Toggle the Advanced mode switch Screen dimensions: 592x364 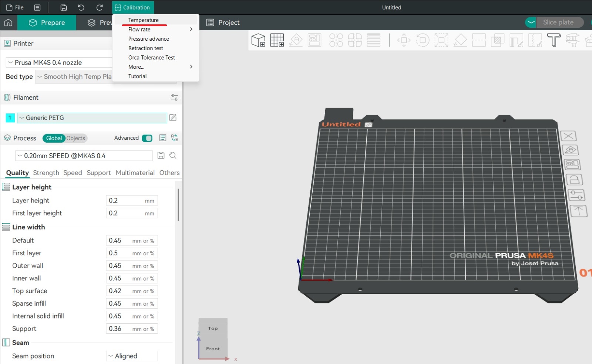(x=147, y=138)
